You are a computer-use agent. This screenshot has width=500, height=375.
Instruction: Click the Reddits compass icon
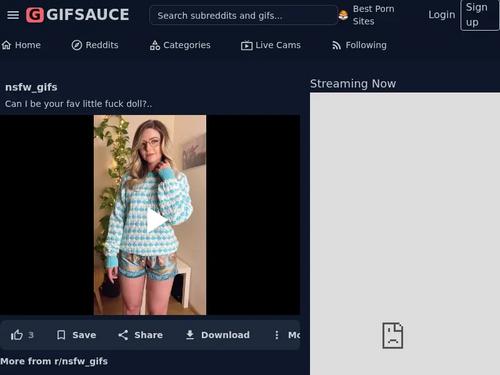click(77, 45)
